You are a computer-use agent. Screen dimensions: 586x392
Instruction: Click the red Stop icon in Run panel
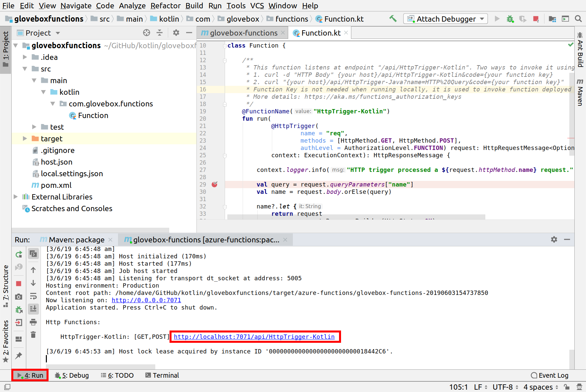click(19, 284)
